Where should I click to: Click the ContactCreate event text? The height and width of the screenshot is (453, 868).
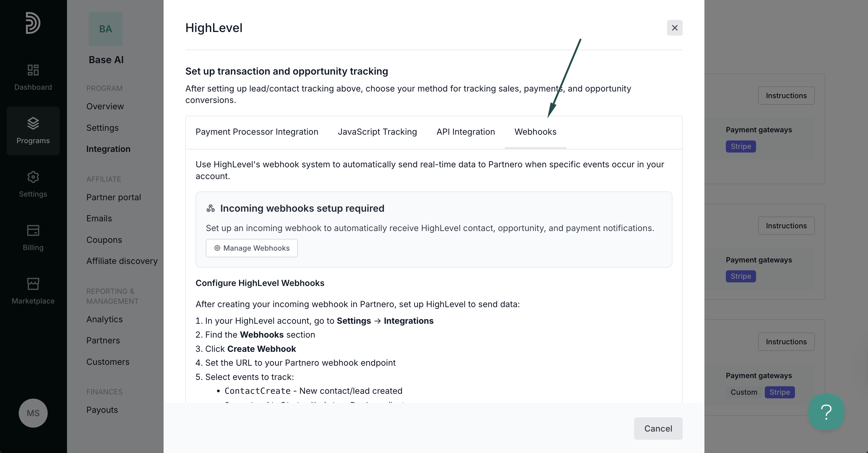[x=257, y=391]
